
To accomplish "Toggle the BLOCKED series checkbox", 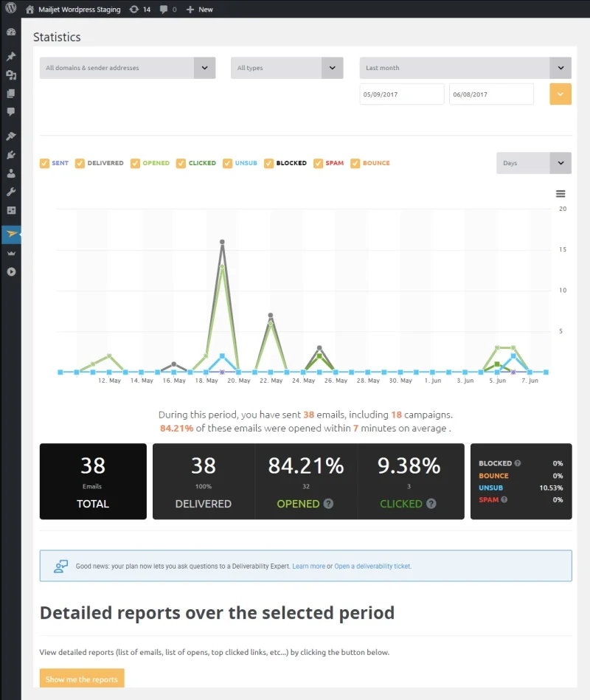I will click(x=268, y=164).
